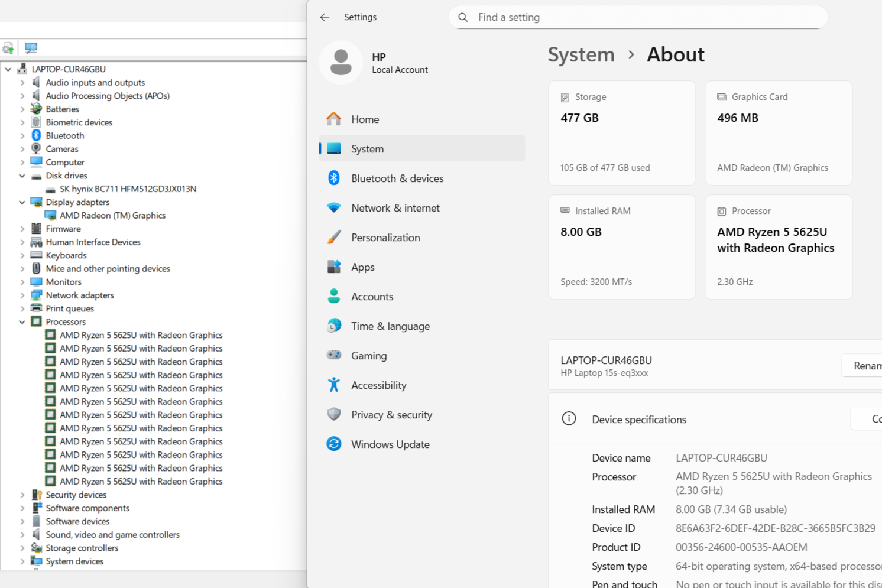Viewport: 882px width, 588px height.
Task: Collapse the Display adapters category
Action: (x=22, y=202)
